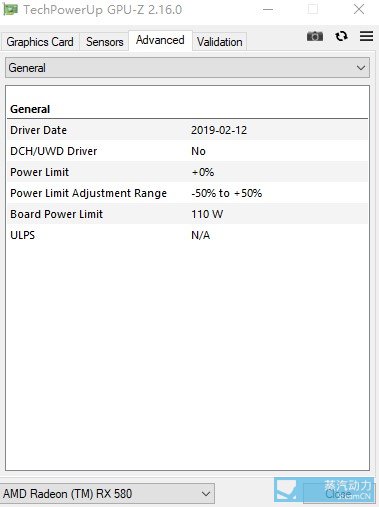The image size is (379, 507).
Task: Select the ULPS row
Action: pyautogui.click(x=187, y=235)
